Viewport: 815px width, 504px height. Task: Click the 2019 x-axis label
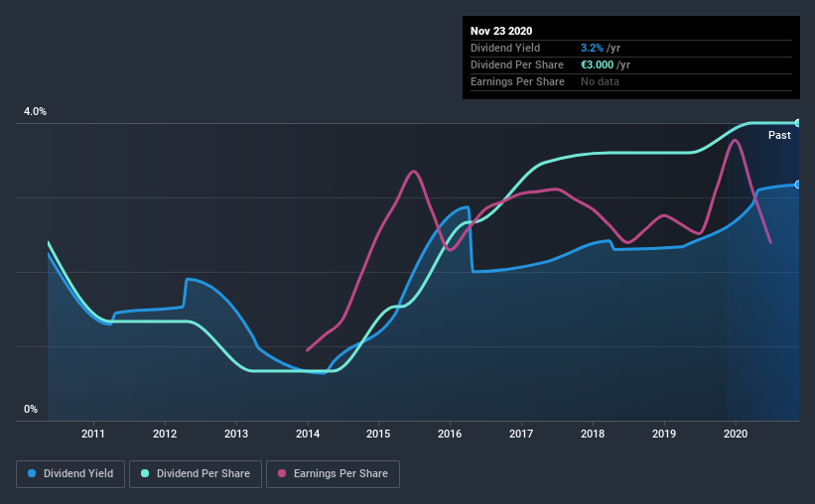click(x=664, y=434)
